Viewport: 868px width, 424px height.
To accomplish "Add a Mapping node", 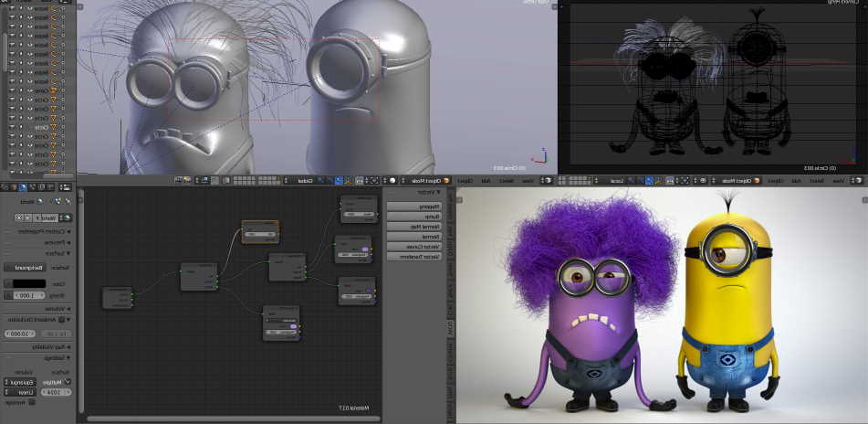I will tap(414, 207).
